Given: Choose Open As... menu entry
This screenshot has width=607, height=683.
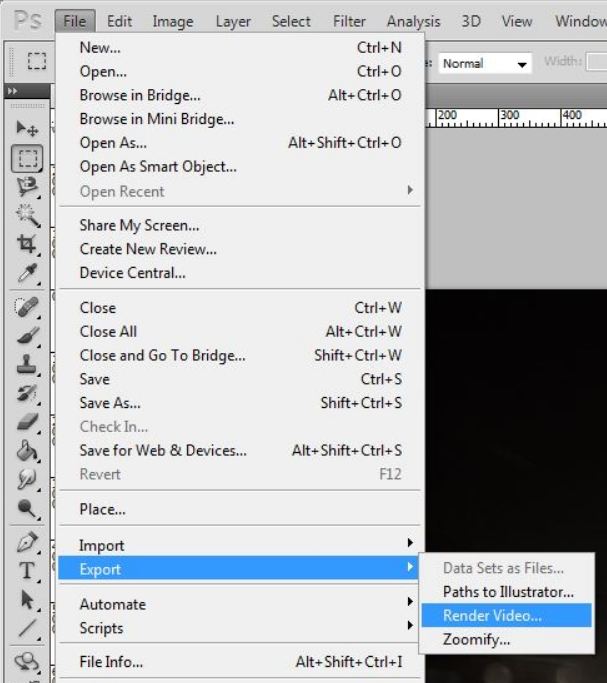Looking at the screenshot, I should [x=241, y=142].
